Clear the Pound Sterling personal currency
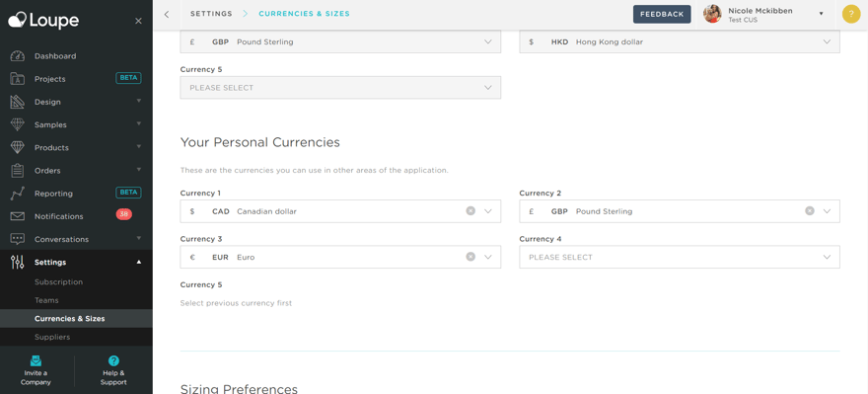Screen dimensions: 868x394 point(810,210)
